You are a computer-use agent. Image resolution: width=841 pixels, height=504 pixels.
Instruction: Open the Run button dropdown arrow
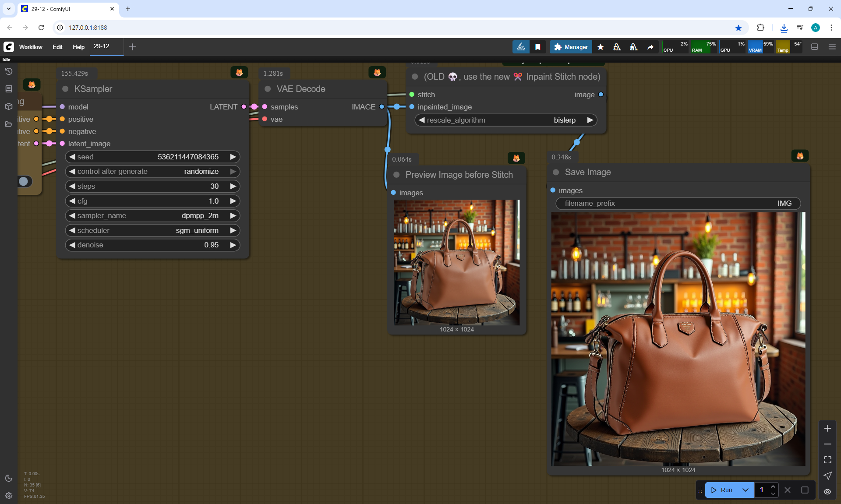pos(745,490)
